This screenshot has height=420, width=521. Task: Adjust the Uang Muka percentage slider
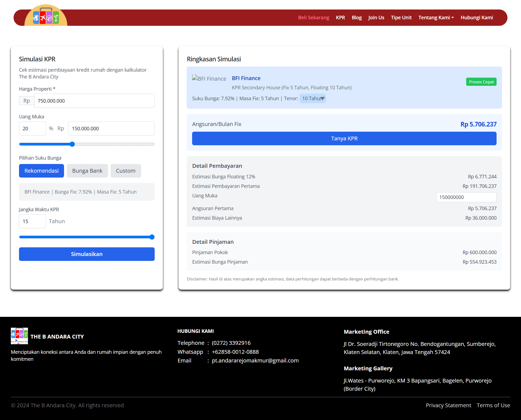[x=72, y=144]
